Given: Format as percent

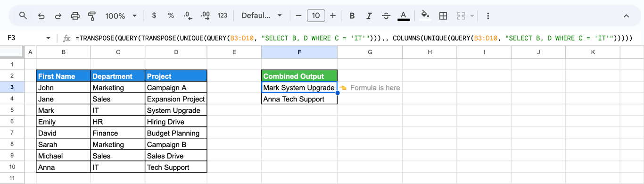Looking at the screenshot, I should 171,16.
